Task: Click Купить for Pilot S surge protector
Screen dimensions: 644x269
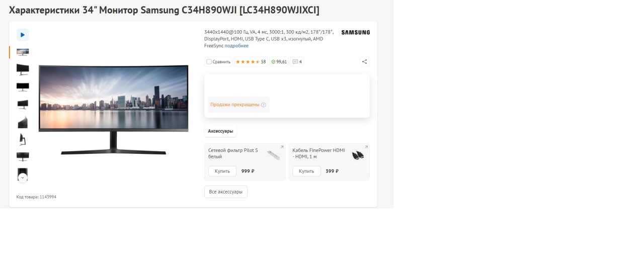Action: coord(222,171)
